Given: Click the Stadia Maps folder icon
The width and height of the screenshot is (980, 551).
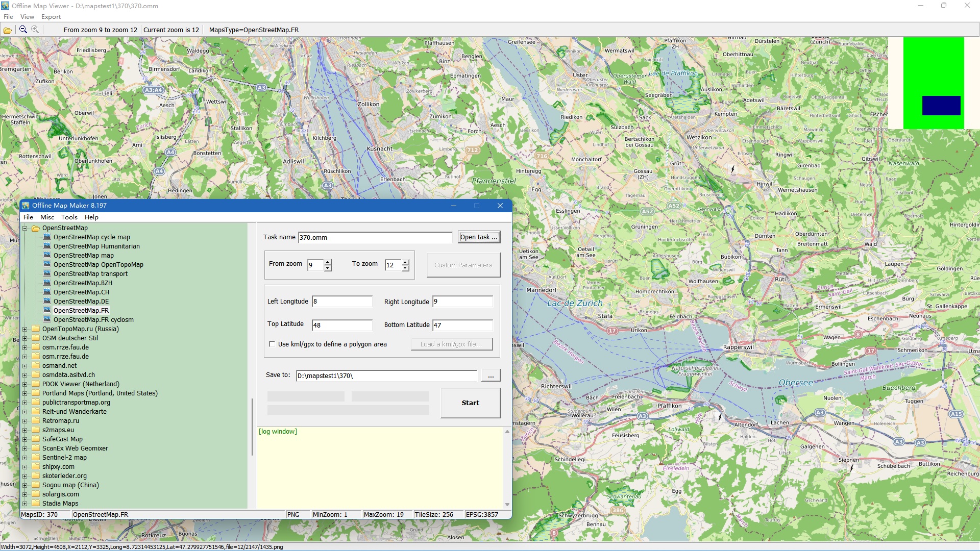Looking at the screenshot, I should [x=36, y=504].
